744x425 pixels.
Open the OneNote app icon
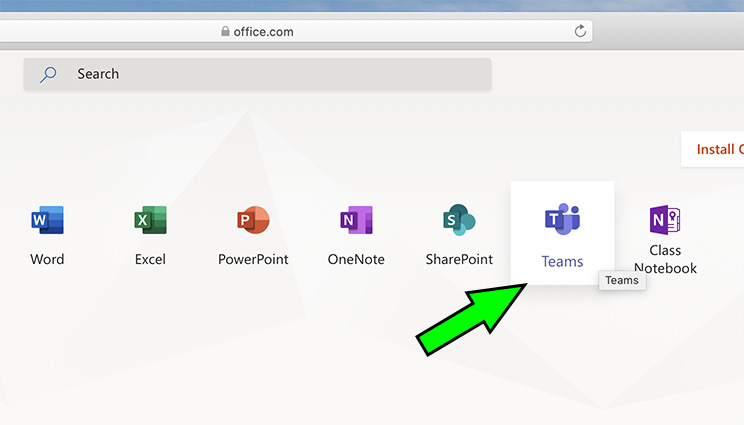point(356,220)
